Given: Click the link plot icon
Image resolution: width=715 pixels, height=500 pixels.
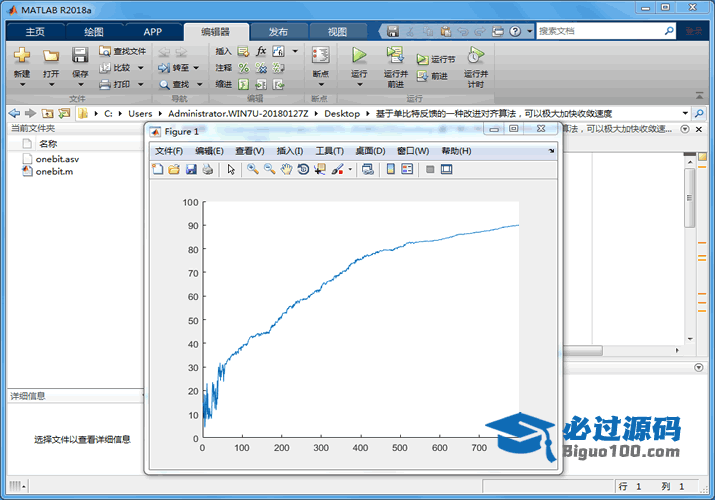Looking at the screenshot, I should 368,170.
